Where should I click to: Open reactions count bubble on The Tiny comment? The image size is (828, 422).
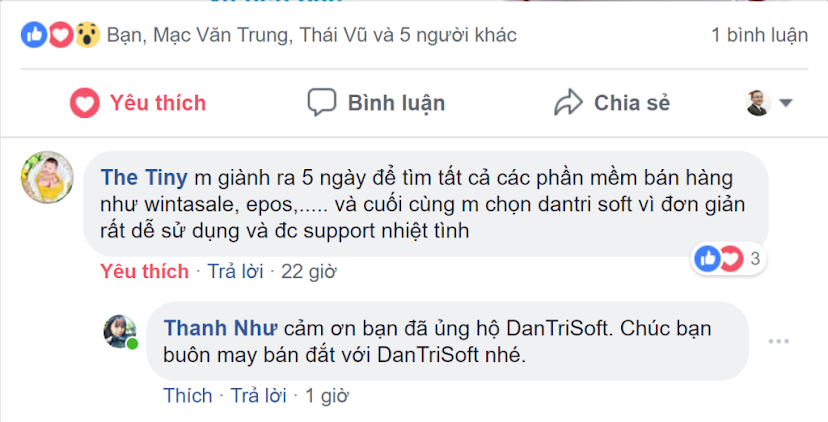click(728, 259)
